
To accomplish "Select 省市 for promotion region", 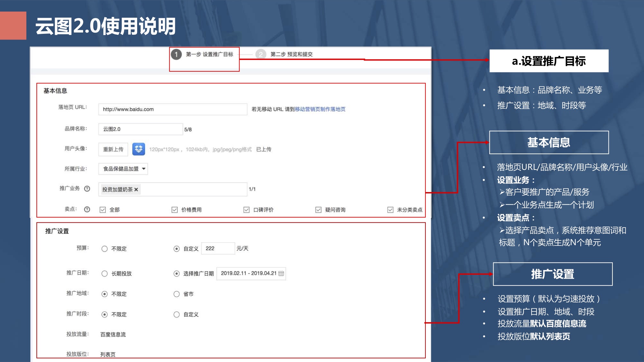I will [x=176, y=294].
